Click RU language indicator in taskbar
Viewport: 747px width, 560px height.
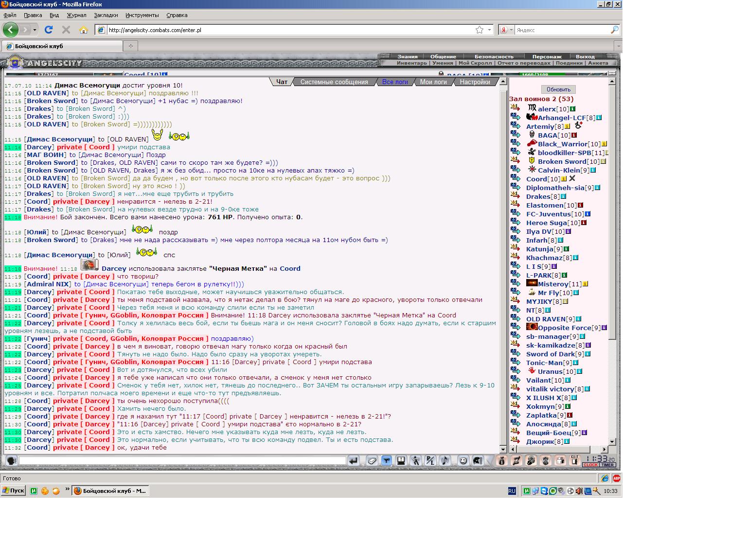[512, 491]
